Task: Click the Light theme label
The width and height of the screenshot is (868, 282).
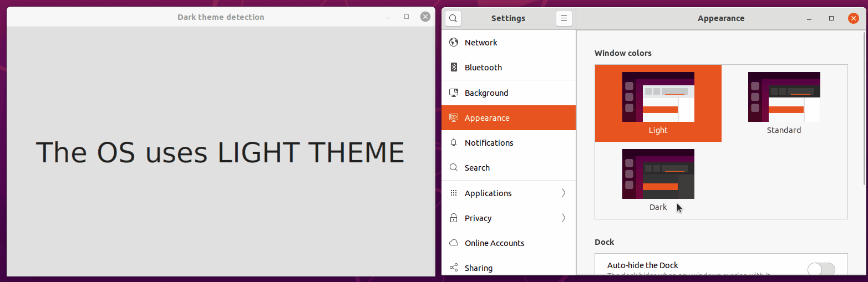Action: [x=658, y=130]
